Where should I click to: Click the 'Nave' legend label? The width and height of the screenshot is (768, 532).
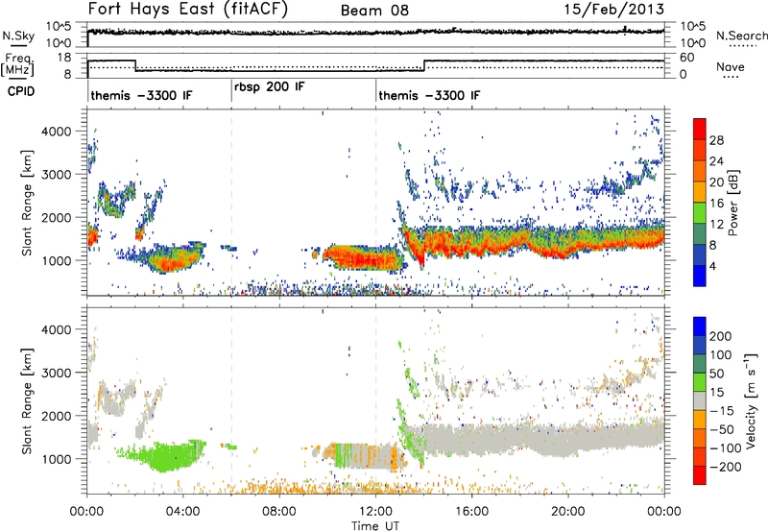click(730, 66)
